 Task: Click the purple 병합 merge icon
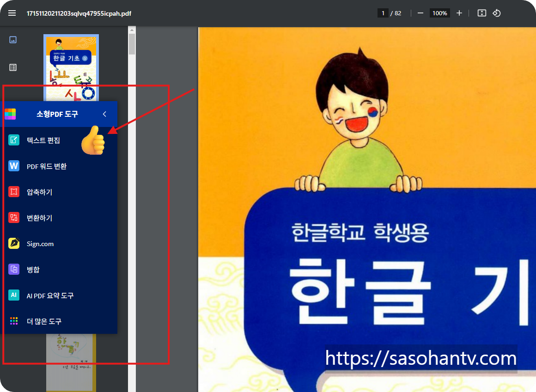14,269
